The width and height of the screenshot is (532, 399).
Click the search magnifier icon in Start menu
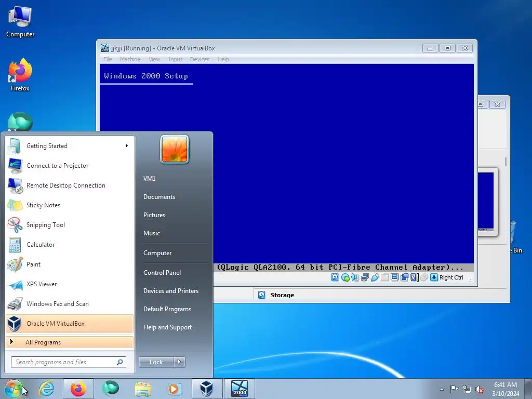point(120,362)
